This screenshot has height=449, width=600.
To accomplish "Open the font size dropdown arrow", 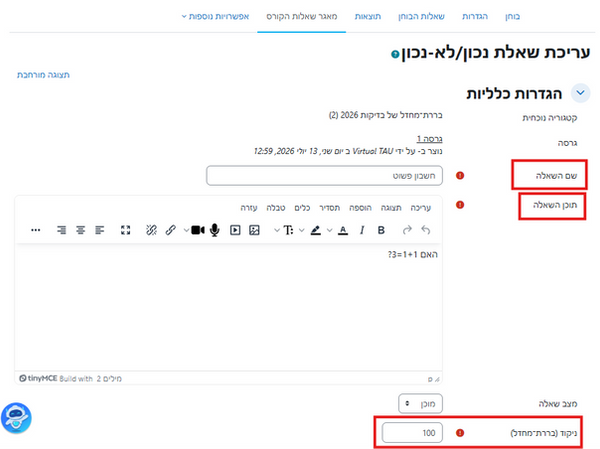I will click(277, 230).
